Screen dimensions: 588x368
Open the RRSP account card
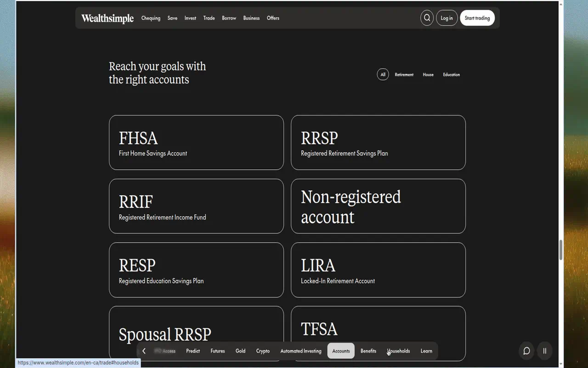tap(378, 142)
